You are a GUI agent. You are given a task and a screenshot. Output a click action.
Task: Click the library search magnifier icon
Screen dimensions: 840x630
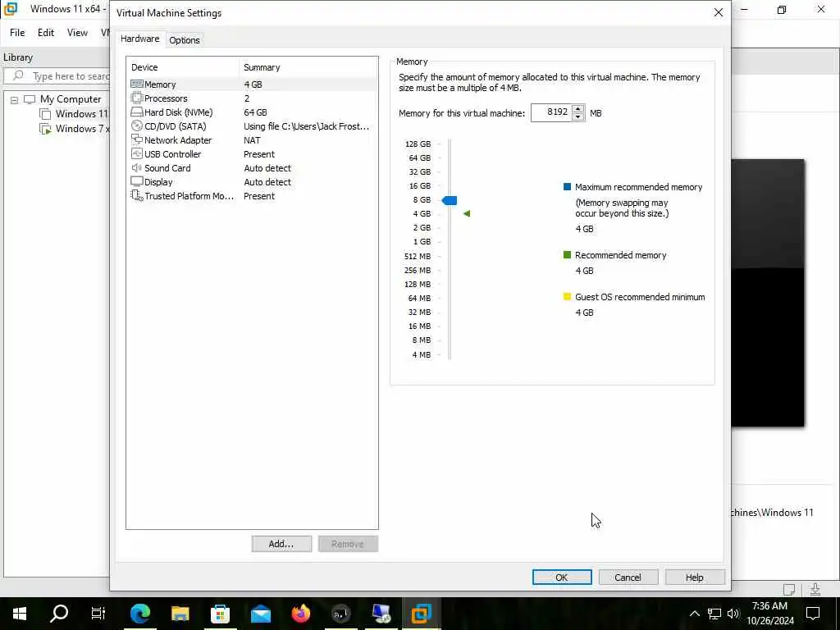tap(18, 75)
